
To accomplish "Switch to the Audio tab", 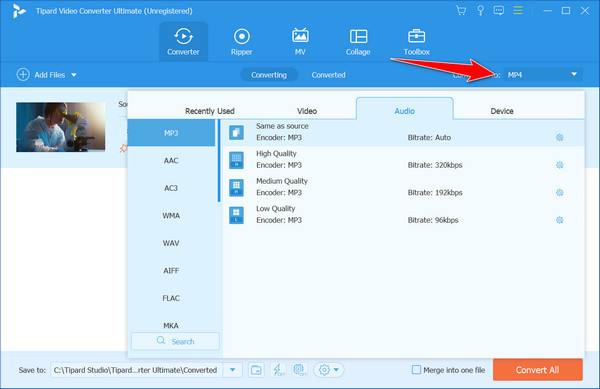I will (x=404, y=109).
